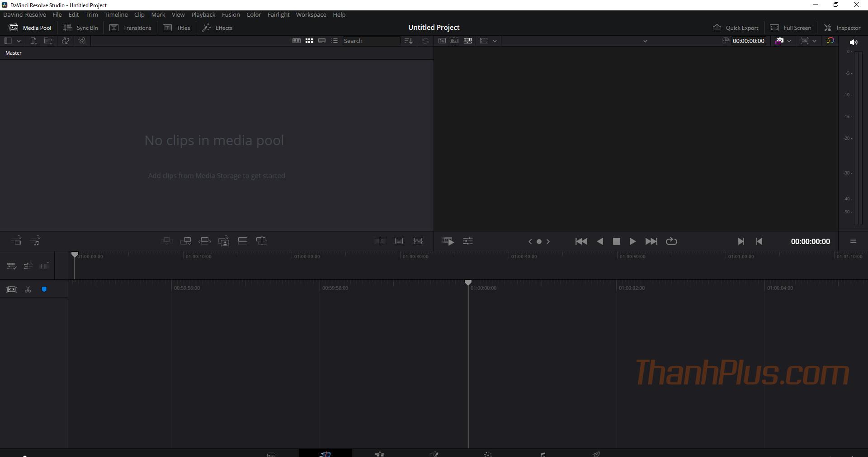This screenshot has height=457, width=868.
Task: Mute audio with the speaker icon
Action: (853, 42)
